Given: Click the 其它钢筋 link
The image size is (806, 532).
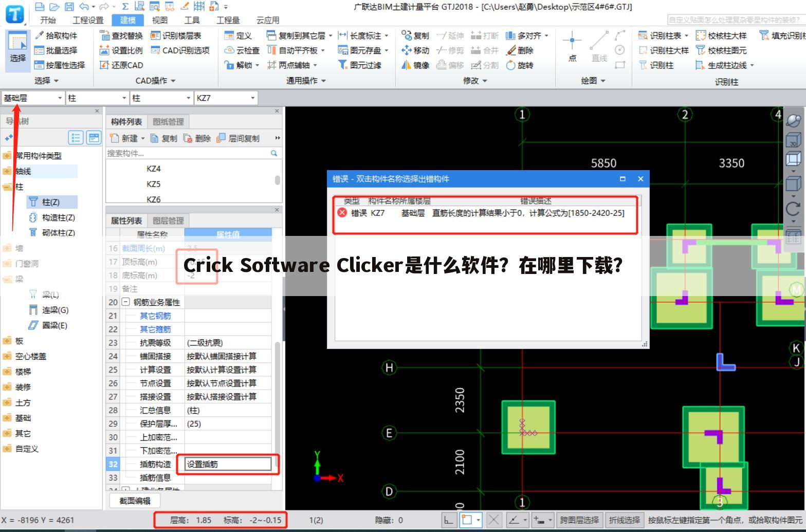Looking at the screenshot, I should point(155,316).
